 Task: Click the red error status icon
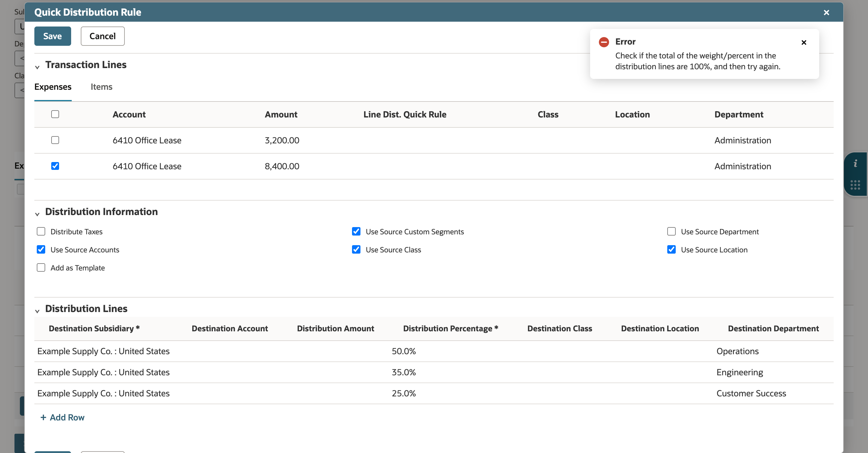[604, 42]
